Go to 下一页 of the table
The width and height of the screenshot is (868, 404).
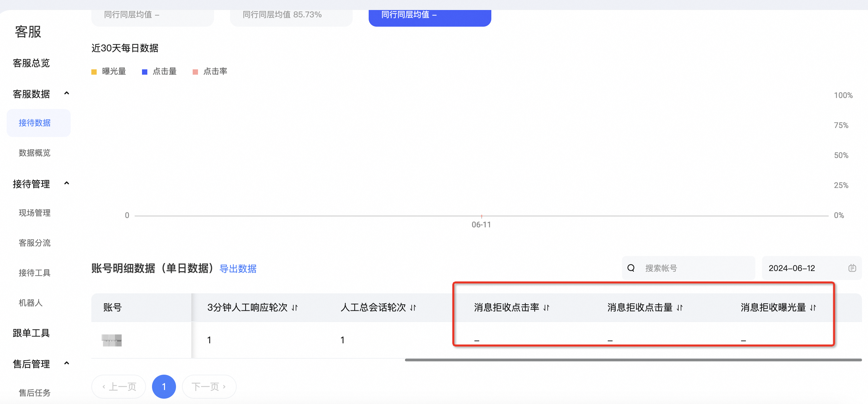point(209,386)
